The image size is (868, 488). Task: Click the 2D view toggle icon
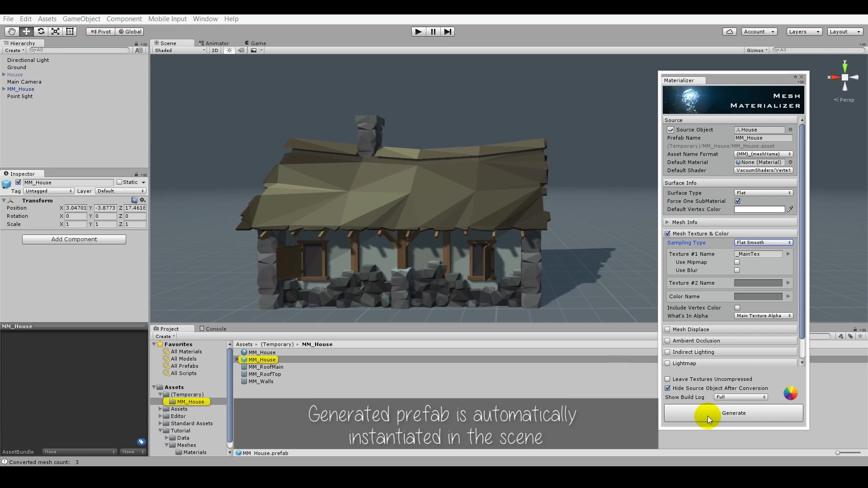pos(215,50)
